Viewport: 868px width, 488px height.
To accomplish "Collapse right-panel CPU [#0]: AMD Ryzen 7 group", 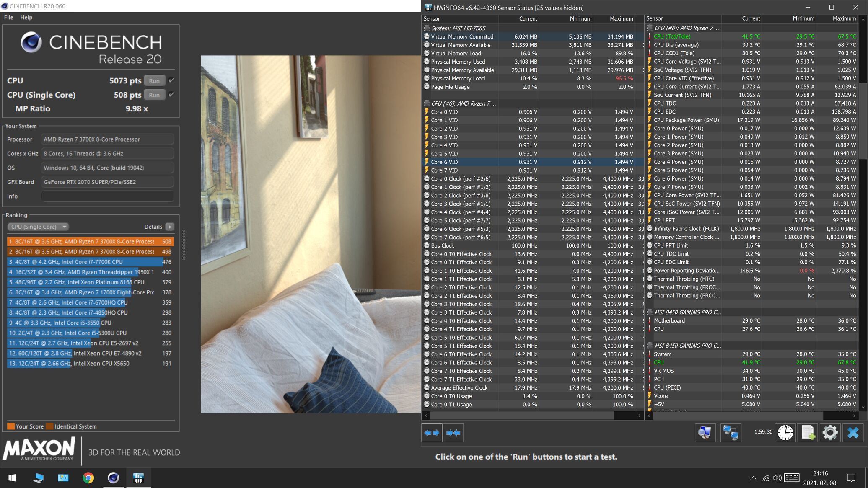I will [650, 28].
